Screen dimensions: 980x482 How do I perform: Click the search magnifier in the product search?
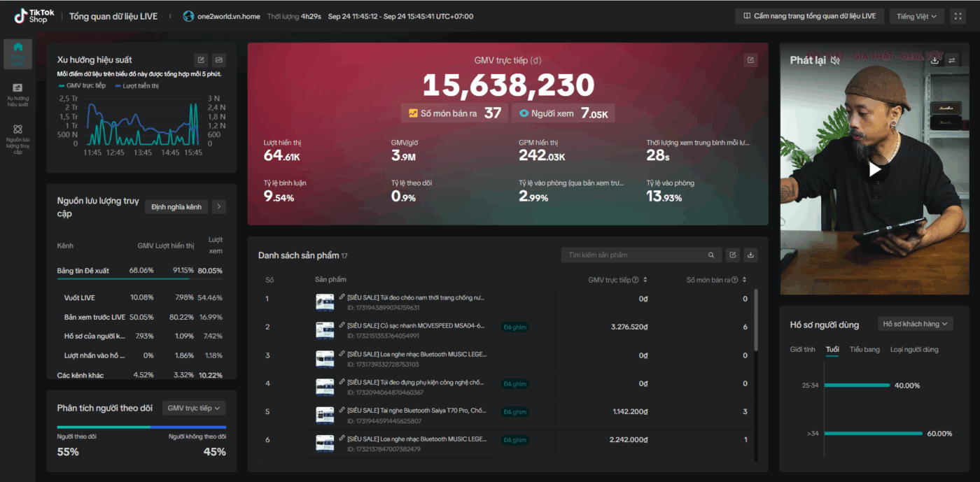pyautogui.click(x=711, y=255)
